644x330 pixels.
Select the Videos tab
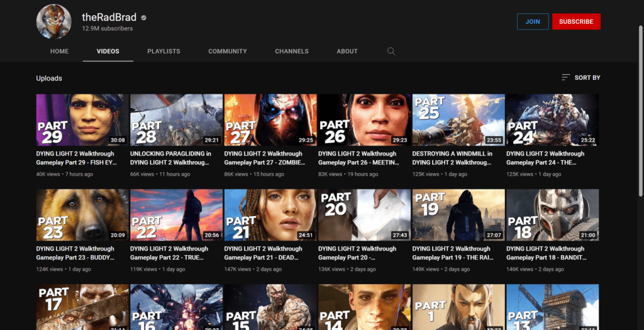pos(108,52)
